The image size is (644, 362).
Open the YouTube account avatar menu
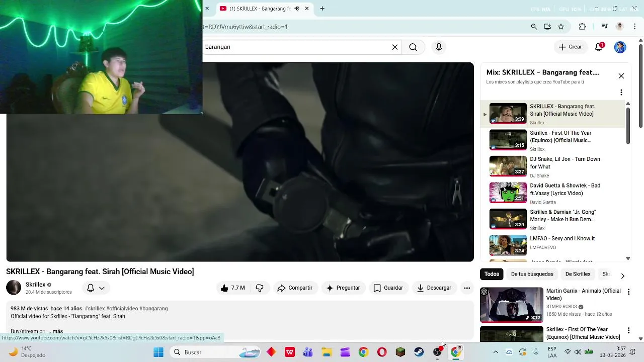[x=620, y=47]
